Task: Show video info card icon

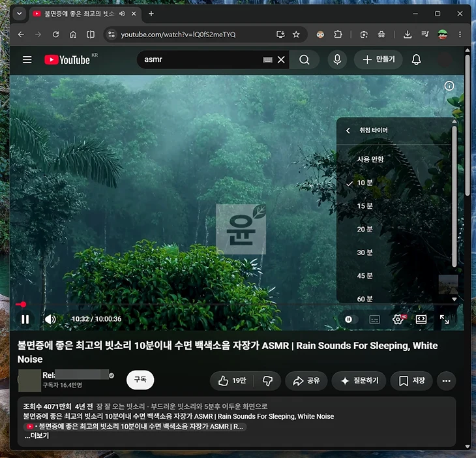Action: point(449,86)
